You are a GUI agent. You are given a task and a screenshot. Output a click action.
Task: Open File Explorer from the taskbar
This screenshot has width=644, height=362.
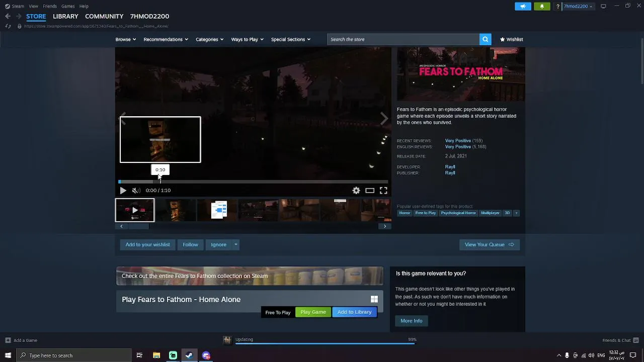pos(156,355)
